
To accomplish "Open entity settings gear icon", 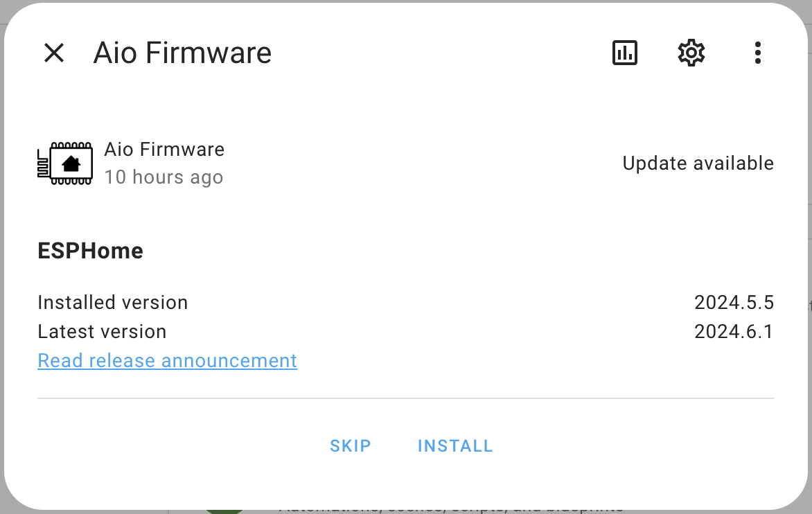I will pos(691,53).
